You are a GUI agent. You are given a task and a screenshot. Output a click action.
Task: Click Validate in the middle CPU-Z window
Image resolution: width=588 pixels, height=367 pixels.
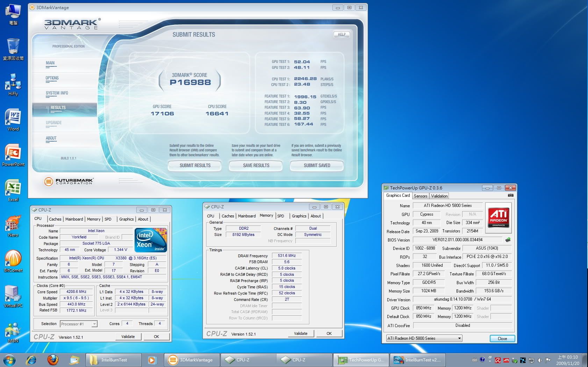(301, 333)
